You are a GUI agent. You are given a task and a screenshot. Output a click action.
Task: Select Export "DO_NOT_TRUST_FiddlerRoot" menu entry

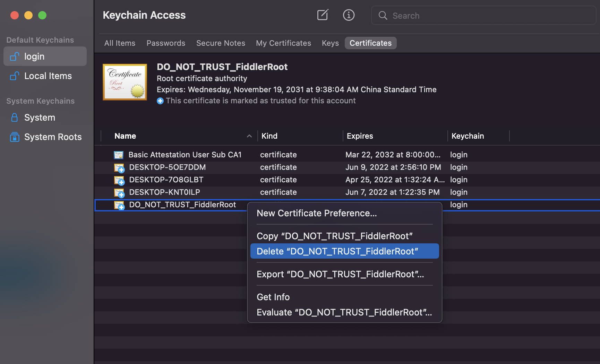(340, 274)
